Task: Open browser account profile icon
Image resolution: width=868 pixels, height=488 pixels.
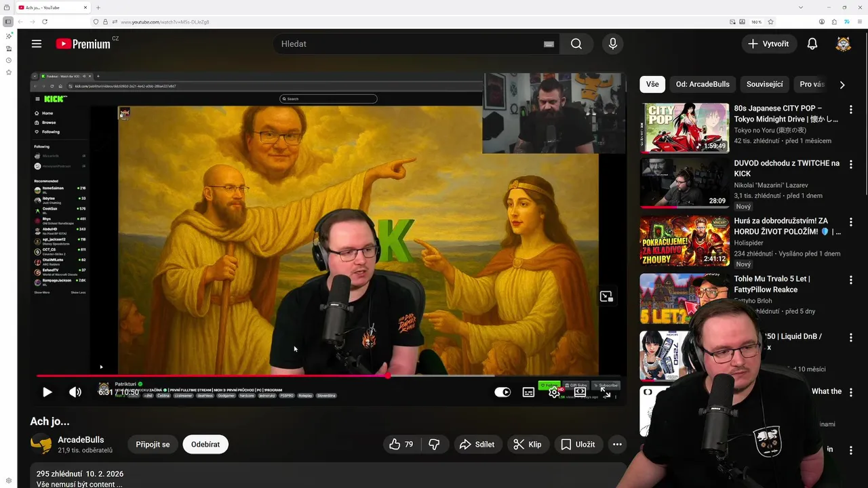Action: (822, 22)
